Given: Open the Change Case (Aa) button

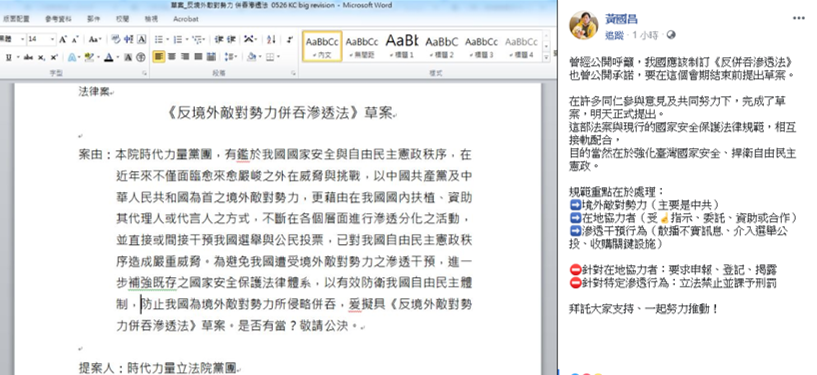Looking at the screenshot, I should (94, 39).
